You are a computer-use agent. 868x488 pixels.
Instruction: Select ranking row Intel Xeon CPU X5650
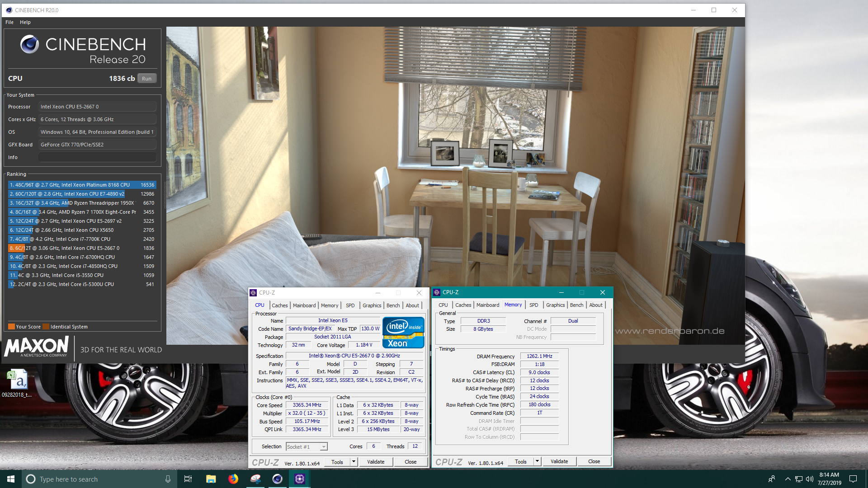(x=81, y=230)
